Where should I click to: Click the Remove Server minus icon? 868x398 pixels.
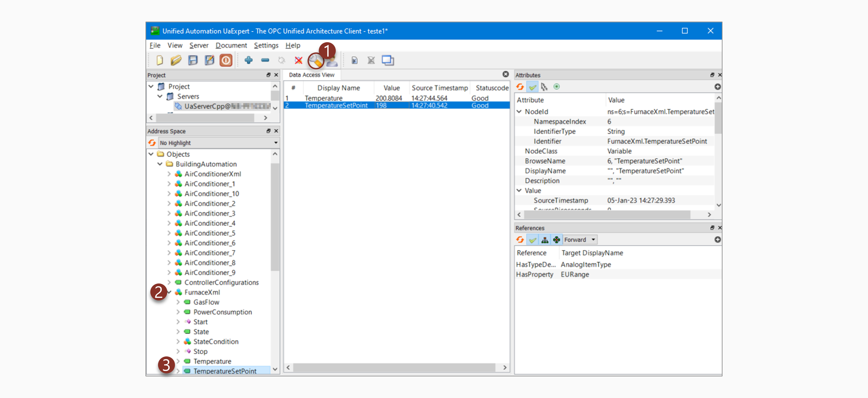(265, 60)
